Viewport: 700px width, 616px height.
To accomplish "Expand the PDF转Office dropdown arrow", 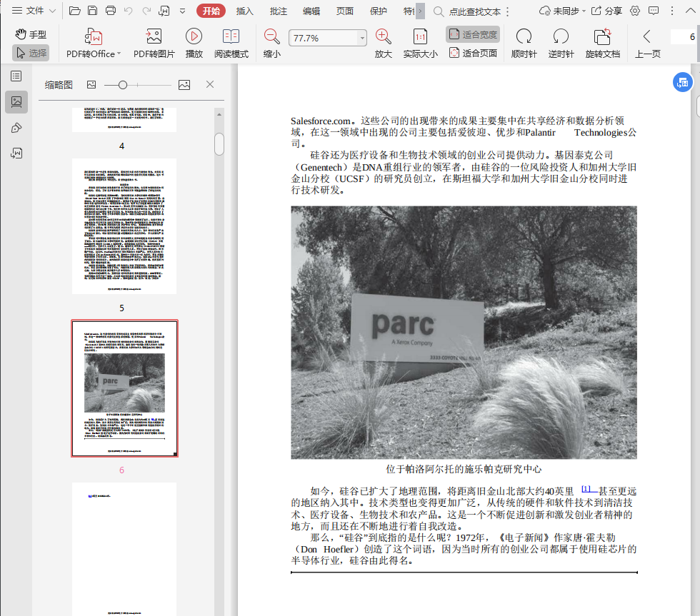I will click(119, 54).
